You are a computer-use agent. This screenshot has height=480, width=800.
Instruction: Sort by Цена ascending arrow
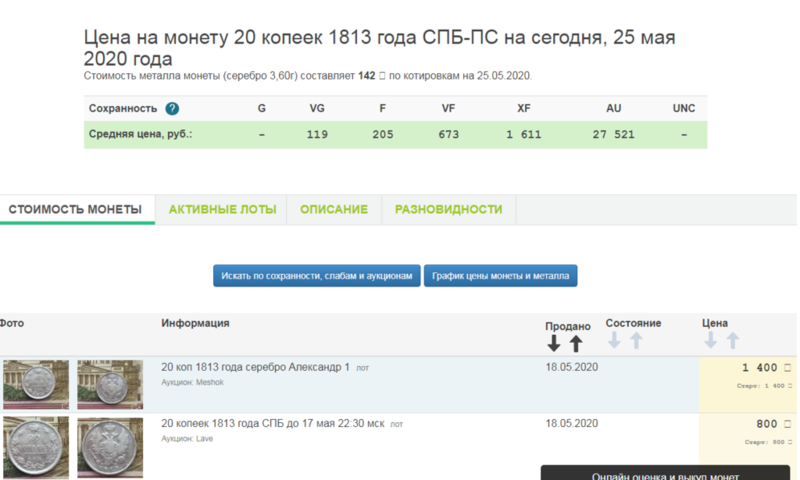click(x=733, y=340)
